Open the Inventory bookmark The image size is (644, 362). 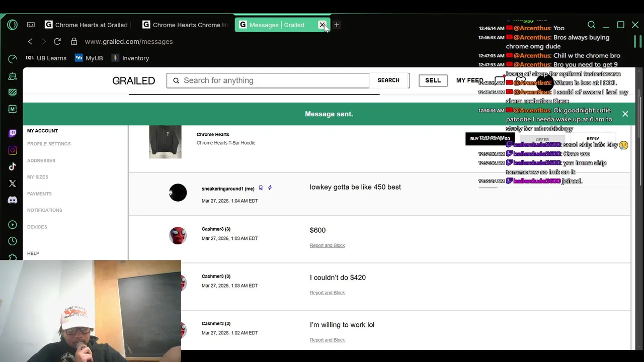(130, 58)
